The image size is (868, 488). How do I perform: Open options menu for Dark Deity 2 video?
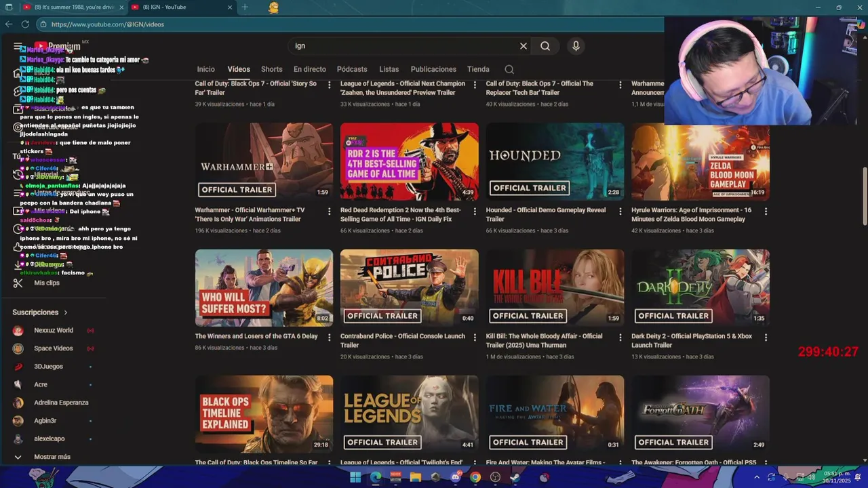click(x=766, y=337)
